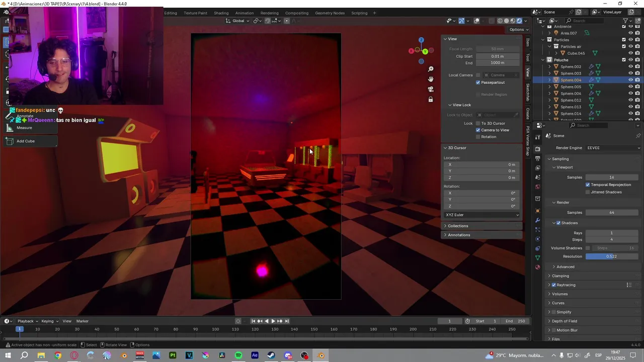Open the Modifiers wrench properties tab
Screen dimensions: 644x362
(537, 220)
